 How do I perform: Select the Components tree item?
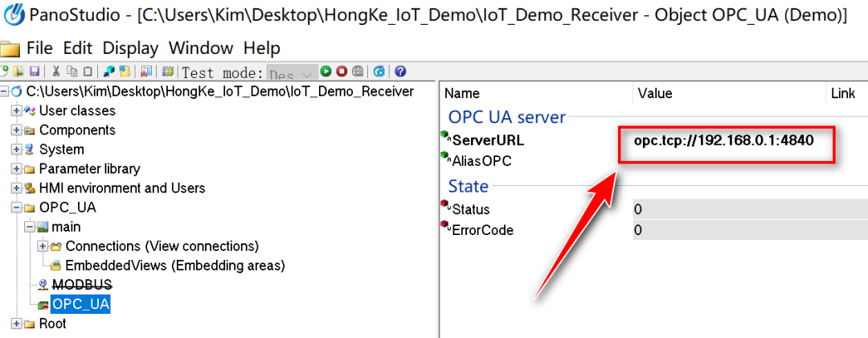coord(77,130)
